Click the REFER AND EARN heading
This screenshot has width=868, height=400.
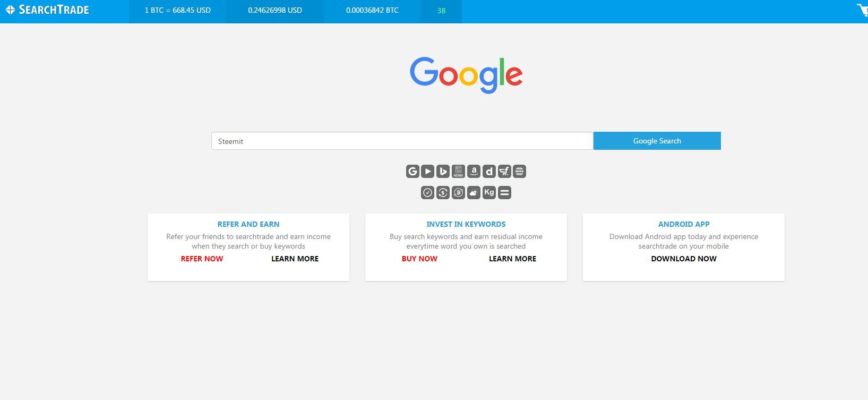tap(248, 224)
